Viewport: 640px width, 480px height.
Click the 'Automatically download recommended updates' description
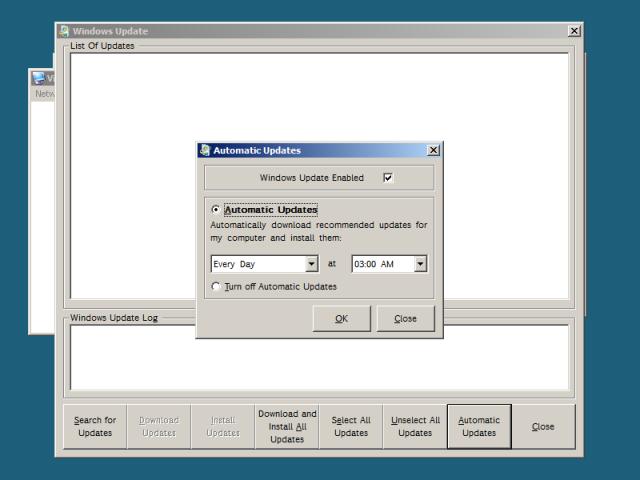(x=319, y=231)
